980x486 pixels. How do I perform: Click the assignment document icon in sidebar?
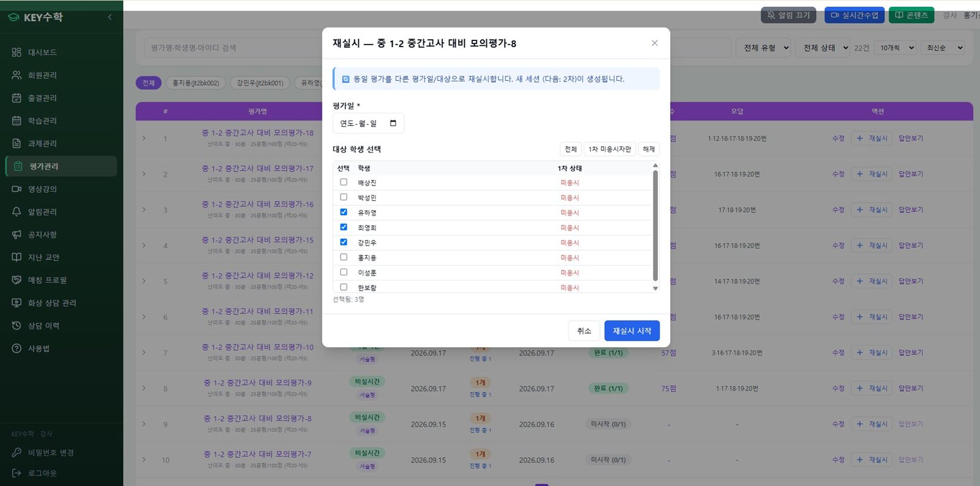(17, 143)
